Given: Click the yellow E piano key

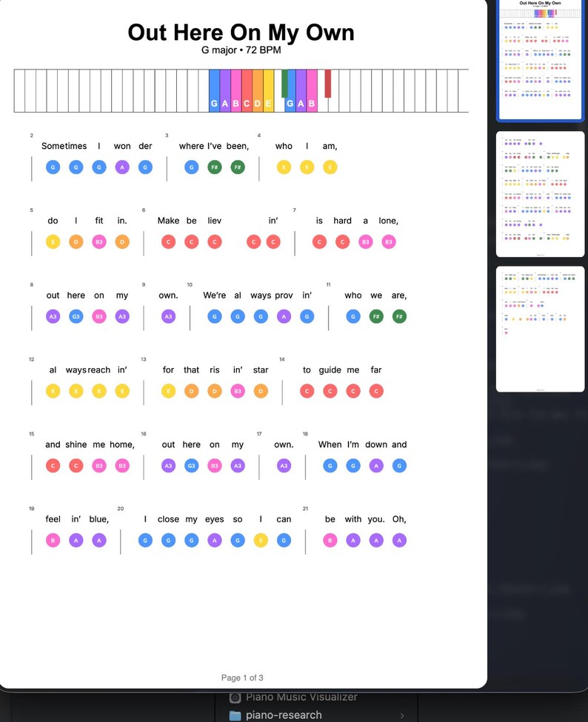Looking at the screenshot, I should (268, 90).
